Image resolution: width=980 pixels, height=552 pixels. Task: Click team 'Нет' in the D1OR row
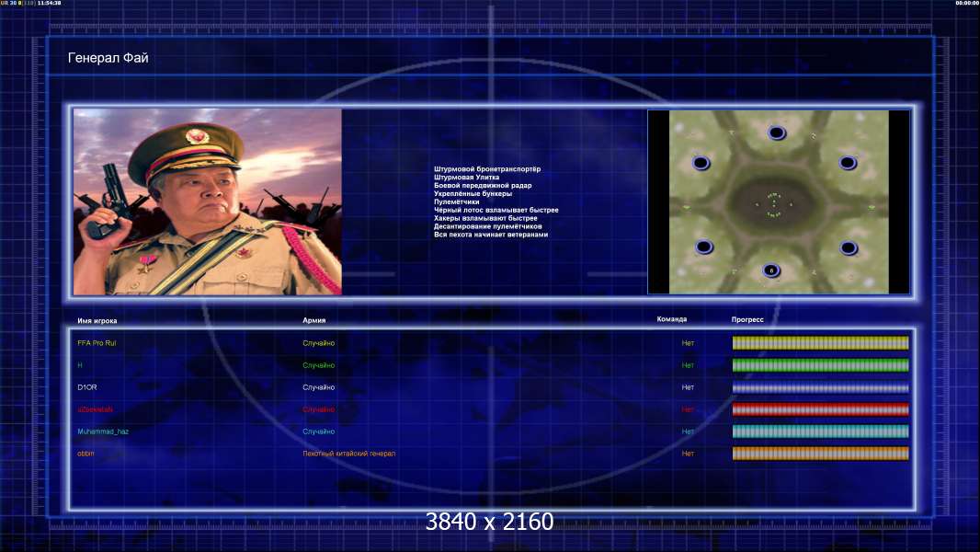click(688, 387)
